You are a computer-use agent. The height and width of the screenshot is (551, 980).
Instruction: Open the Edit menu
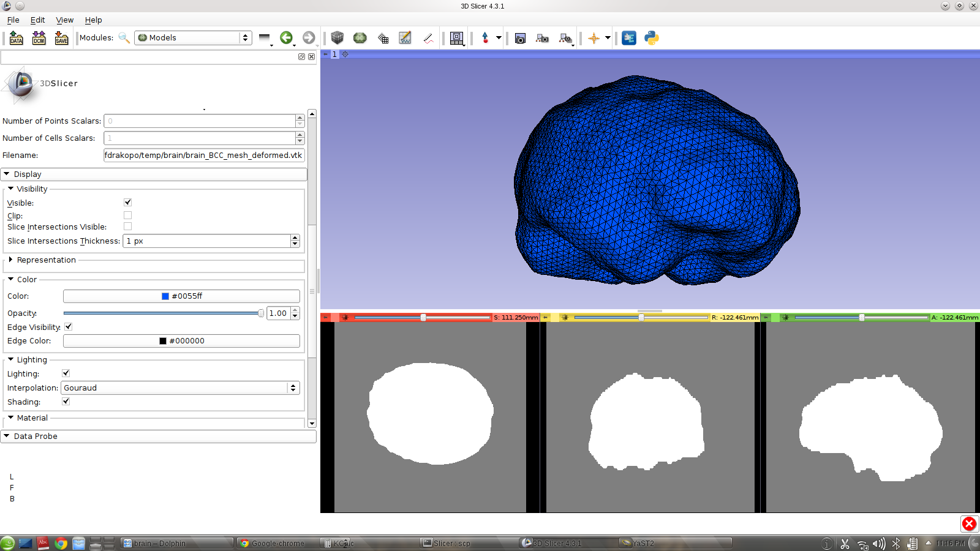point(37,20)
